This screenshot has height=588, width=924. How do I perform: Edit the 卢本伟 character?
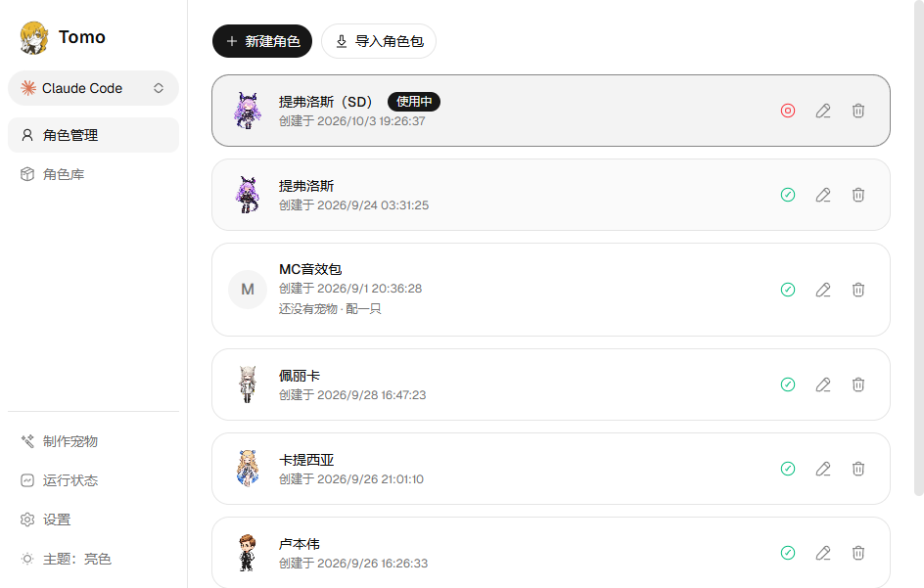[x=823, y=553]
